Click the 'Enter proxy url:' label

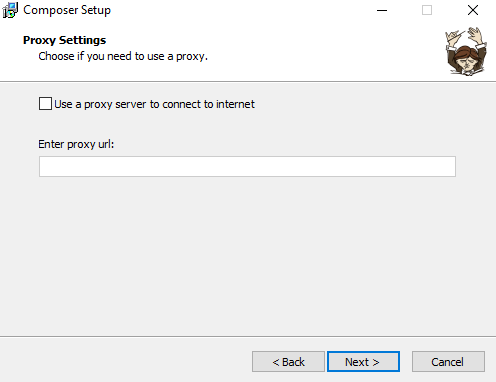[x=76, y=144]
